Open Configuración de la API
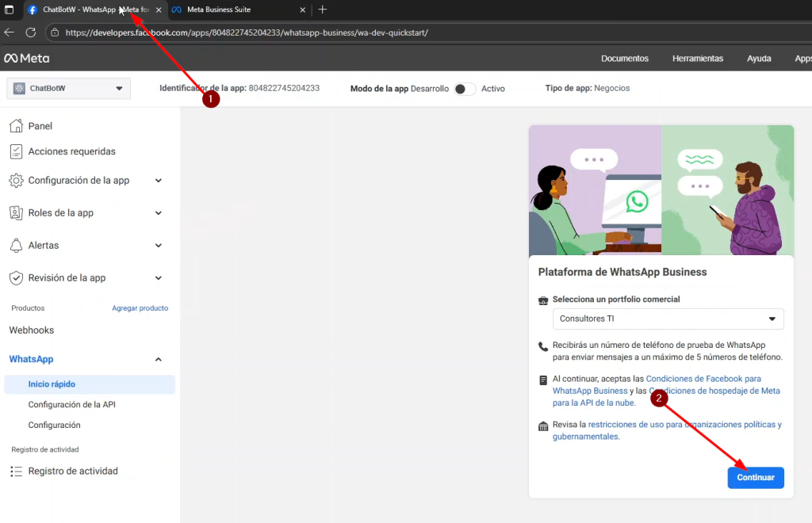Image resolution: width=812 pixels, height=523 pixels. click(72, 405)
